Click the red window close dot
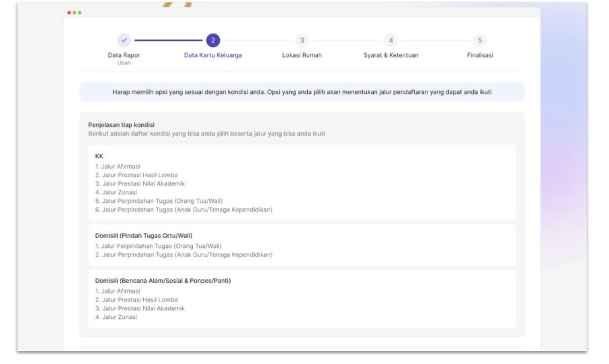 (x=69, y=12)
